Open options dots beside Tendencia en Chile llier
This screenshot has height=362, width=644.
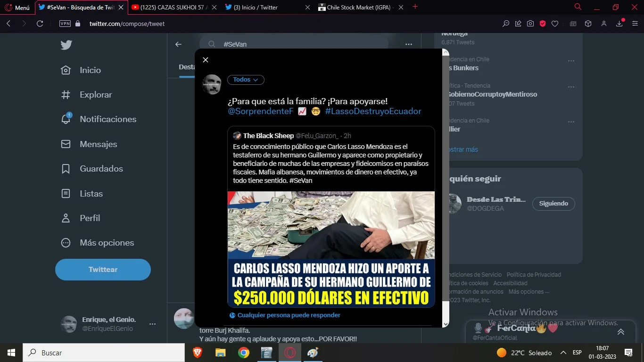pyautogui.click(x=571, y=122)
